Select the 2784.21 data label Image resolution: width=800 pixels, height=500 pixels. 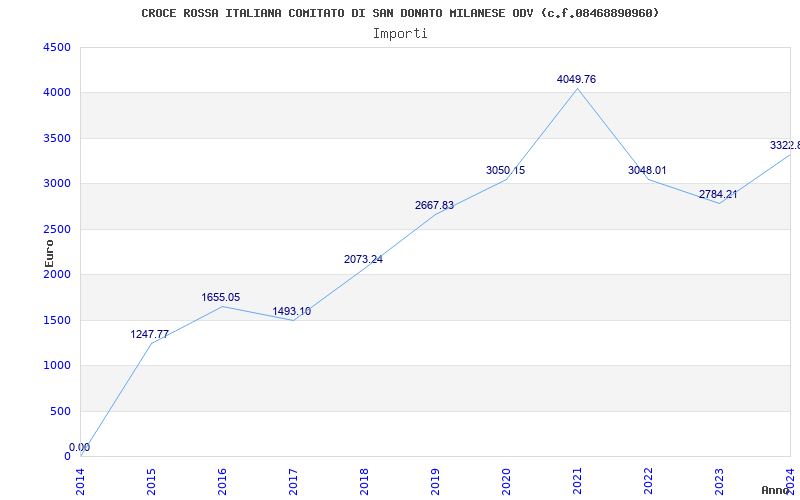point(718,194)
